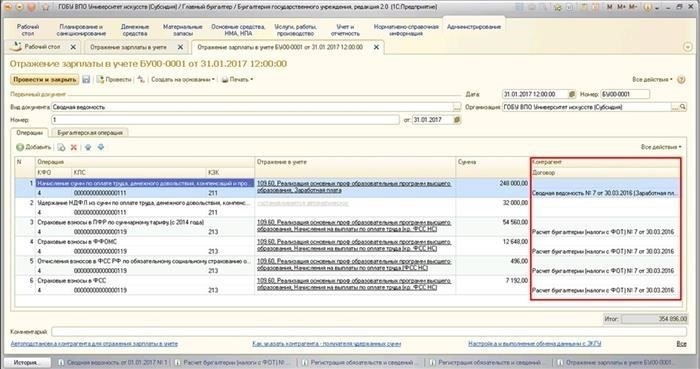
Task: Close the Отражение зарплаты в учете list tab
Action: click(x=180, y=47)
